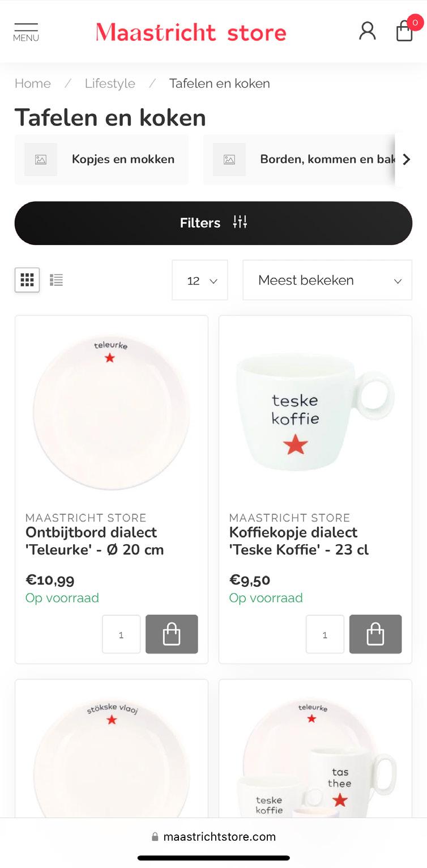Screen dimensions: 427x868
Task: Select 'Borden, kommen en bakken' category
Action: [306, 159]
